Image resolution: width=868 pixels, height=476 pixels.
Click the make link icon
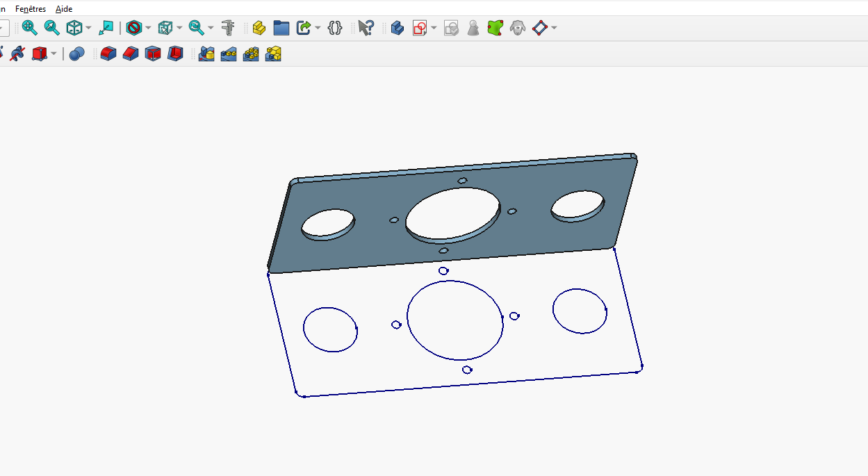pyautogui.click(x=304, y=28)
